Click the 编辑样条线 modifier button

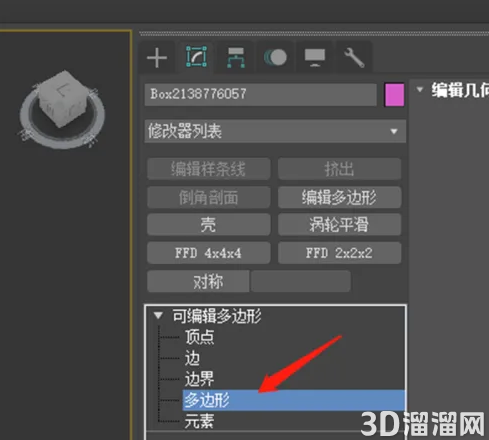tap(208, 169)
